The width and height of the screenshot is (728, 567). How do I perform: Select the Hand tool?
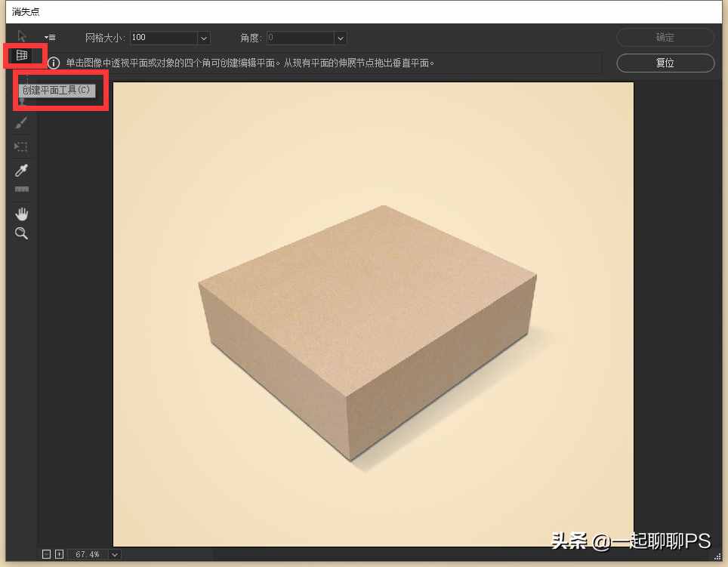21,214
